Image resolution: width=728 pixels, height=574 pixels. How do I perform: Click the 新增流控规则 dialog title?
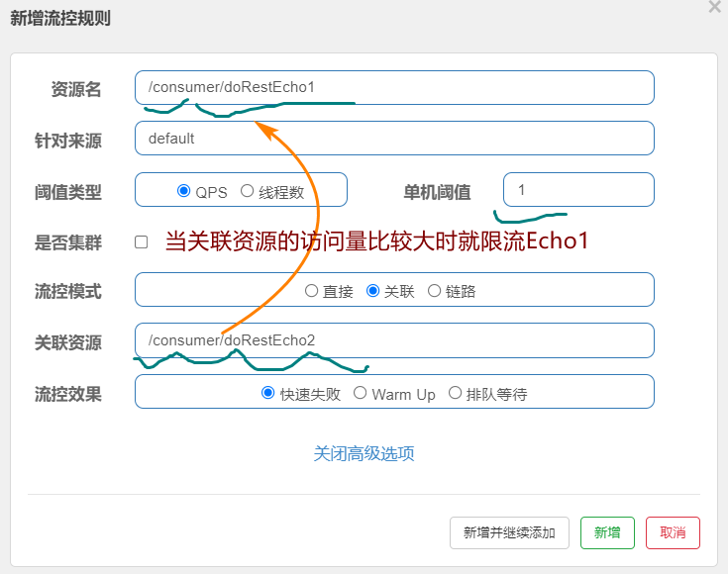click(x=60, y=19)
